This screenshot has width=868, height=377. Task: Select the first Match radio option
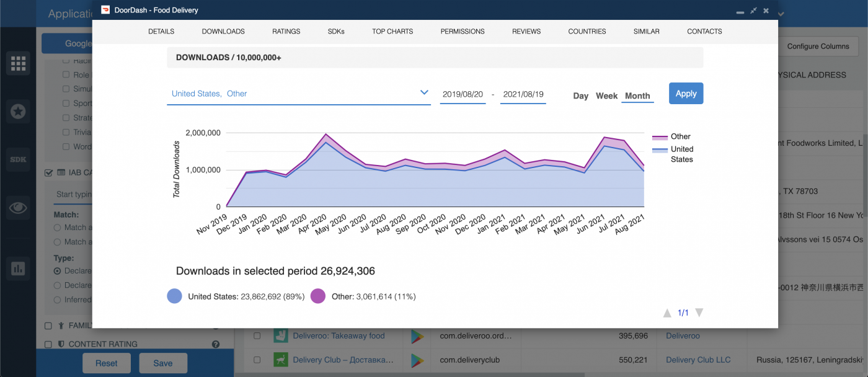[58, 228]
